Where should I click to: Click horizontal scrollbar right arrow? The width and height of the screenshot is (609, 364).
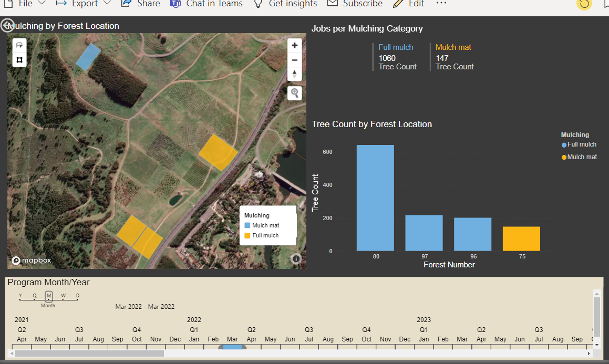(x=589, y=353)
